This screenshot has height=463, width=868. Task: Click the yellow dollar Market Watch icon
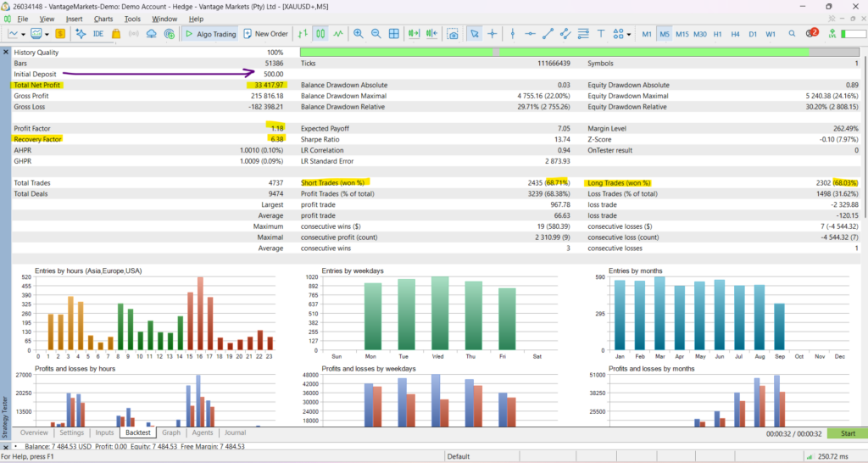point(60,34)
